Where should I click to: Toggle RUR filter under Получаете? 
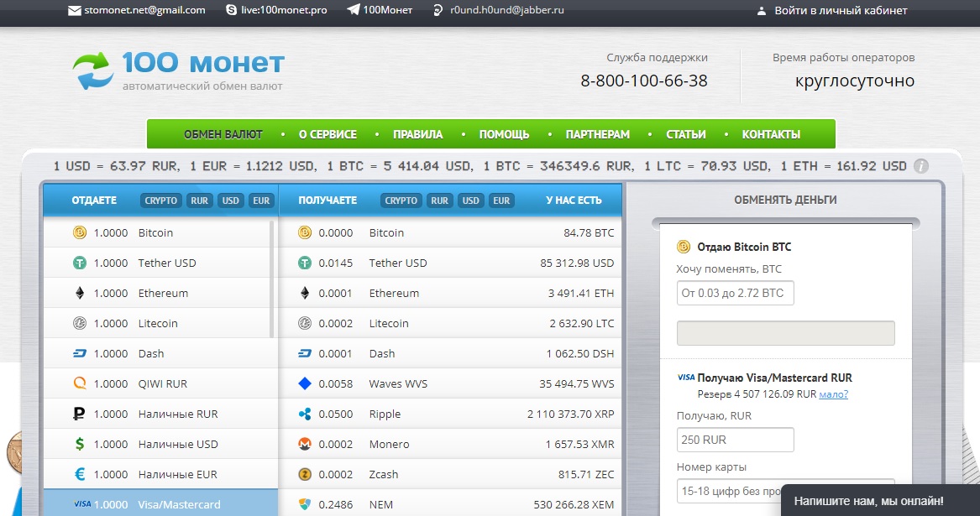coord(439,201)
